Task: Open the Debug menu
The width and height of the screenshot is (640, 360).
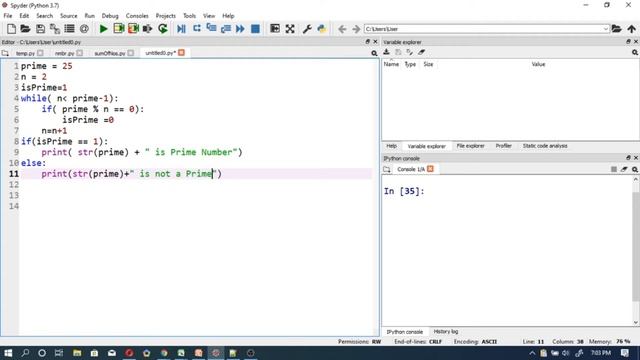Action: pos(110,16)
